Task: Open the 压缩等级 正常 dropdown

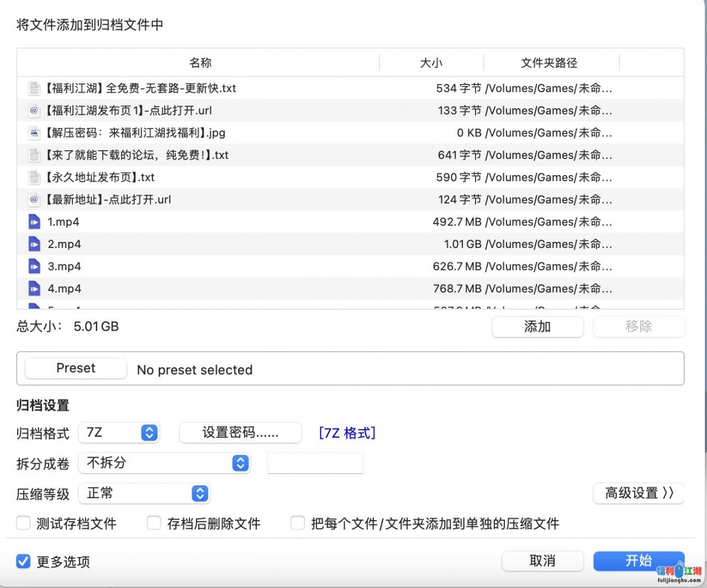Action: [x=144, y=494]
